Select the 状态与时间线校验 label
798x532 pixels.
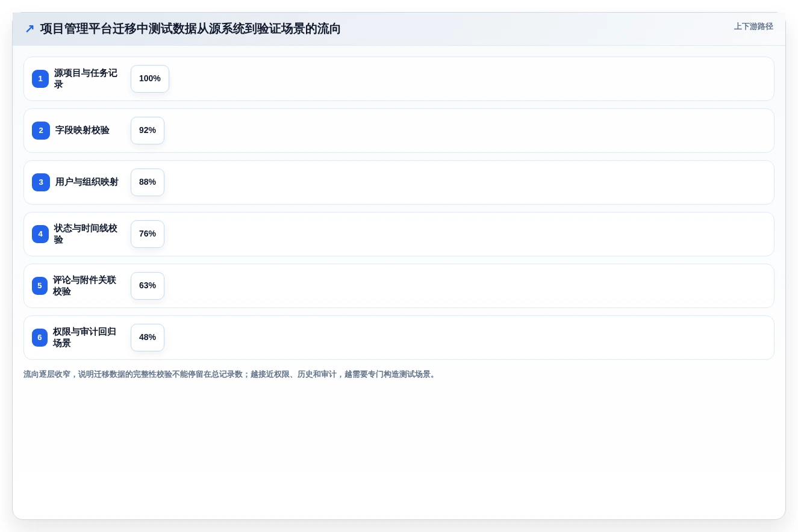coord(86,234)
